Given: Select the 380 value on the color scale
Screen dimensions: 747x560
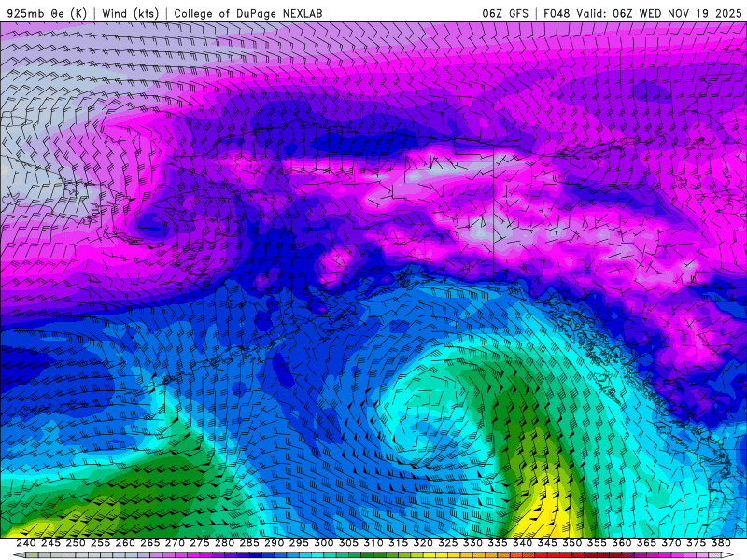Looking at the screenshot, I should click(x=721, y=543).
